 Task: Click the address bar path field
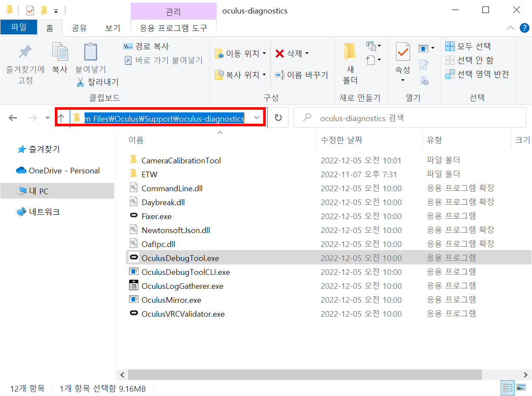(x=164, y=118)
